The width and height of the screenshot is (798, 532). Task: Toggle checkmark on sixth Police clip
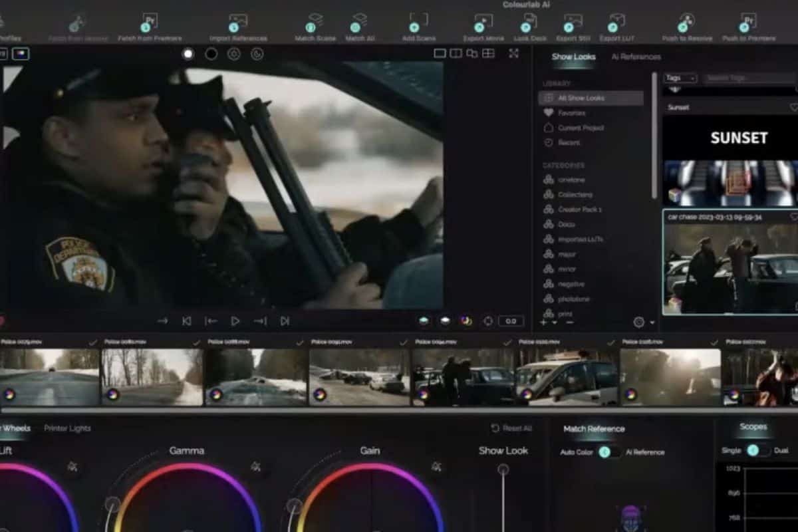(611, 342)
